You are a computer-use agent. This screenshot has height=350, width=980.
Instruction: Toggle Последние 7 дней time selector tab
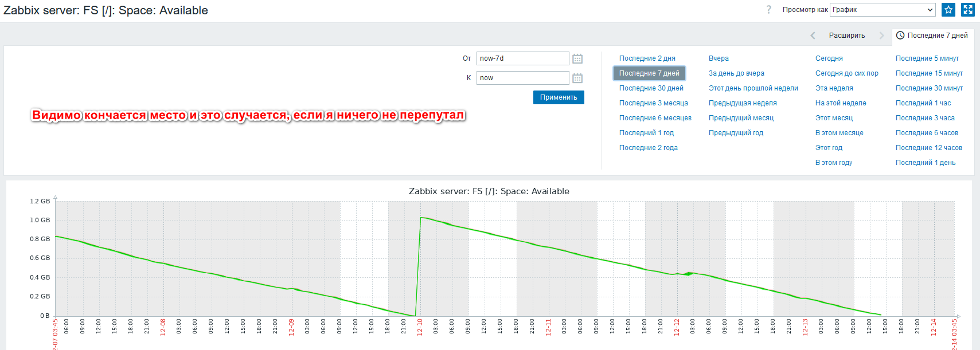tap(932, 36)
